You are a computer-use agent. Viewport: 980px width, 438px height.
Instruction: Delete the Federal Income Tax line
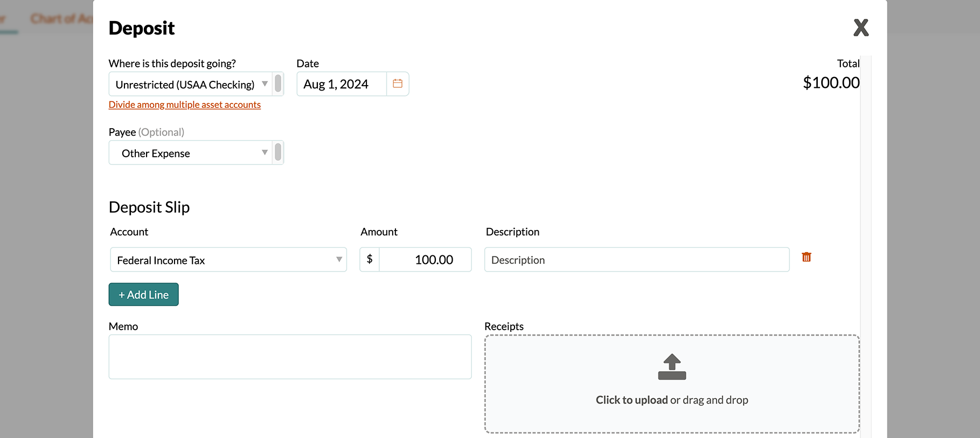coord(806,257)
